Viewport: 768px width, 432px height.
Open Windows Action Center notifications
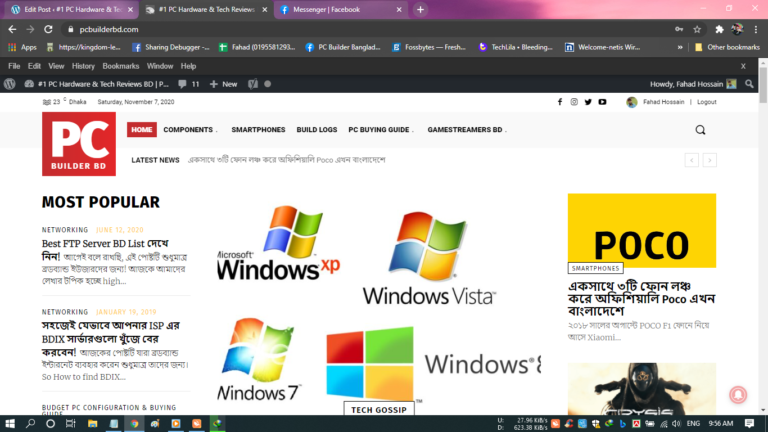tap(749, 424)
